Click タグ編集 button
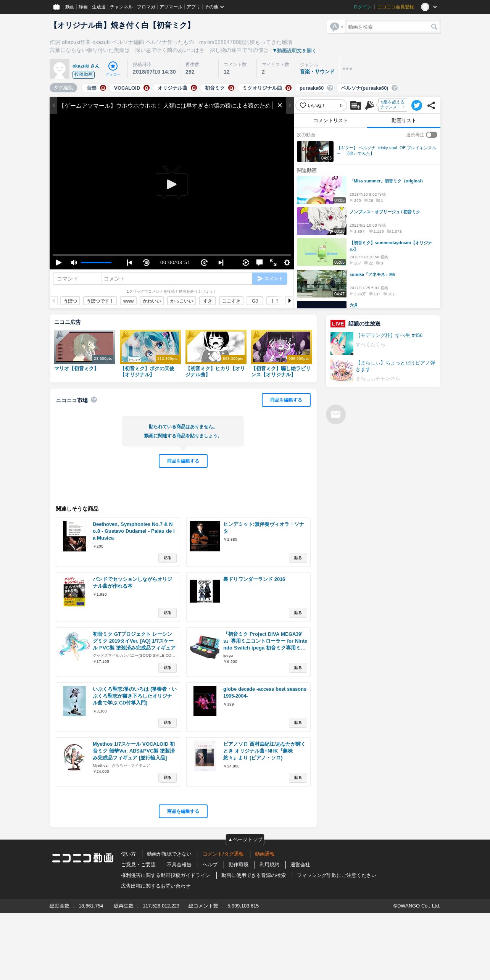The height and width of the screenshot is (980, 490). coord(63,88)
